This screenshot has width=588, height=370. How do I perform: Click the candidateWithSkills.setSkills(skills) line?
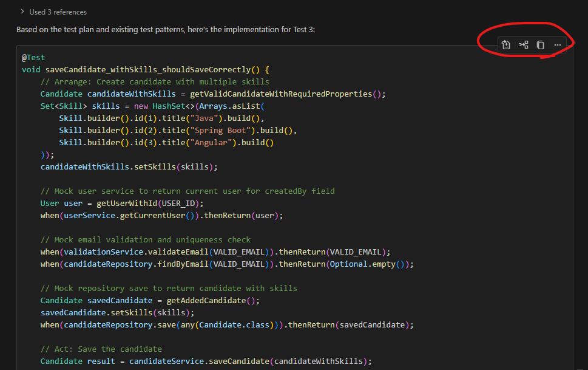[129, 167]
